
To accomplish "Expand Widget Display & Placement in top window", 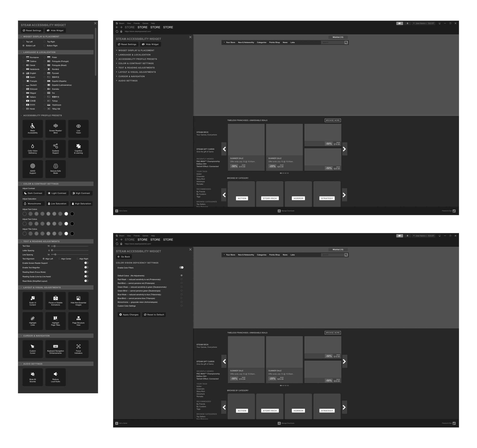I will point(135,50).
